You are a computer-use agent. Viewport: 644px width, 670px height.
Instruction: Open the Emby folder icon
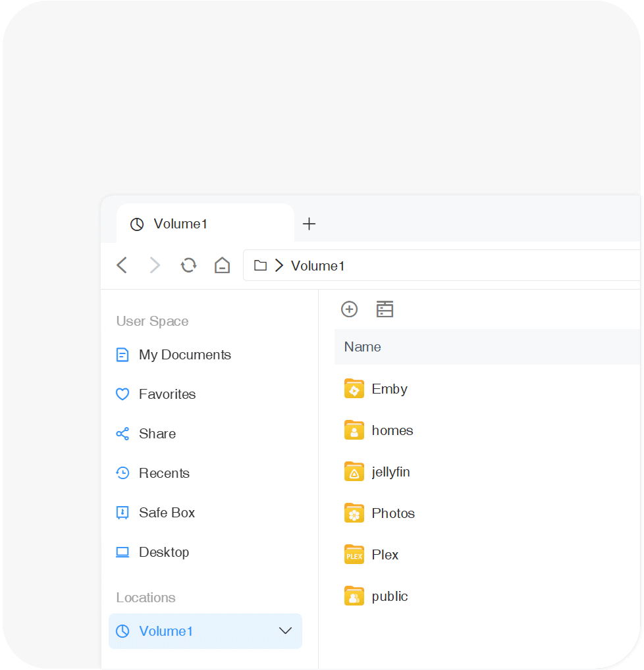pyautogui.click(x=354, y=389)
